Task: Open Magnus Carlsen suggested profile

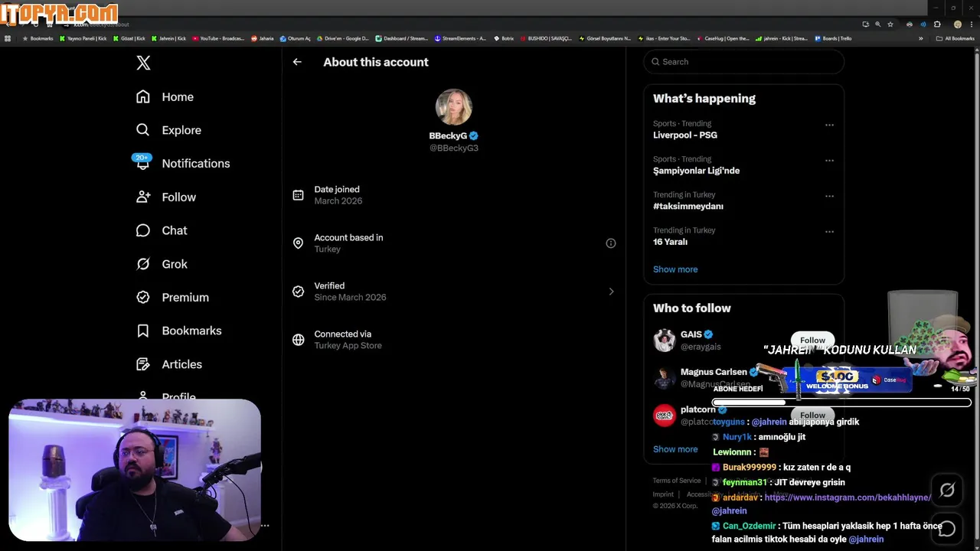Action: 714,372
